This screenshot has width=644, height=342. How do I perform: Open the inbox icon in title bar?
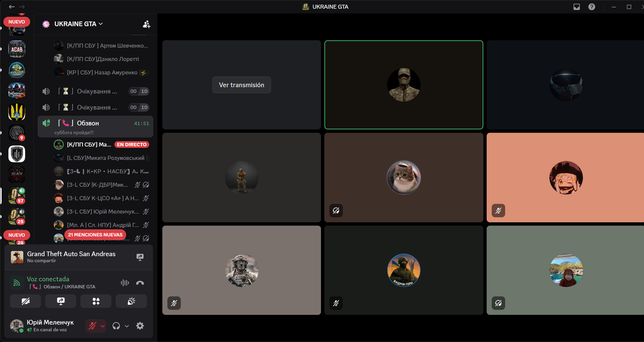pyautogui.click(x=577, y=7)
